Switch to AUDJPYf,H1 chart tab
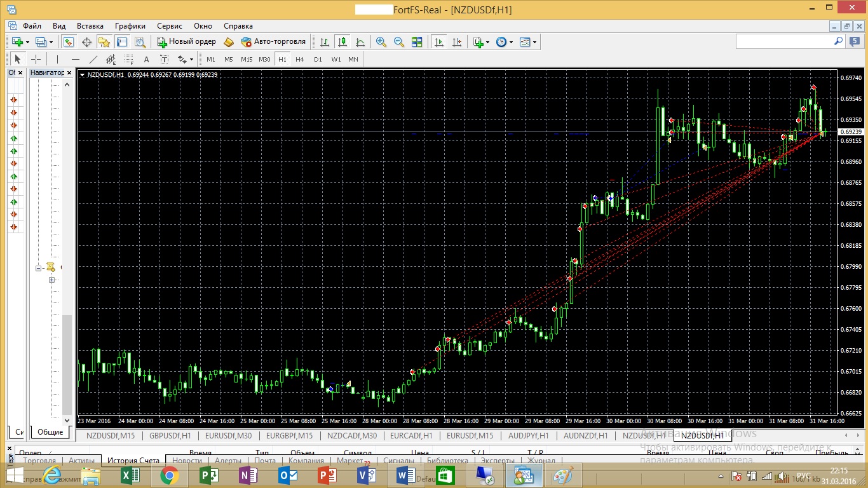The image size is (868, 488). [x=528, y=436]
